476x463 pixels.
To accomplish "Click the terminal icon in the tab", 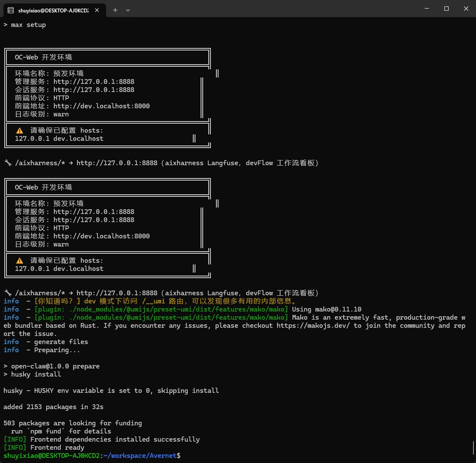I will pyautogui.click(x=11, y=11).
